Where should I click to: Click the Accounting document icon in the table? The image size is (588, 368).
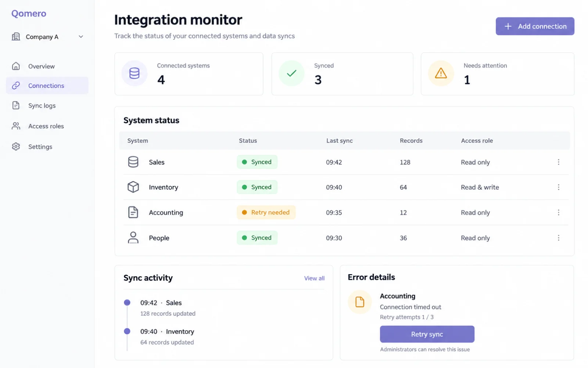pyautogui.click(x=133, y=212)
